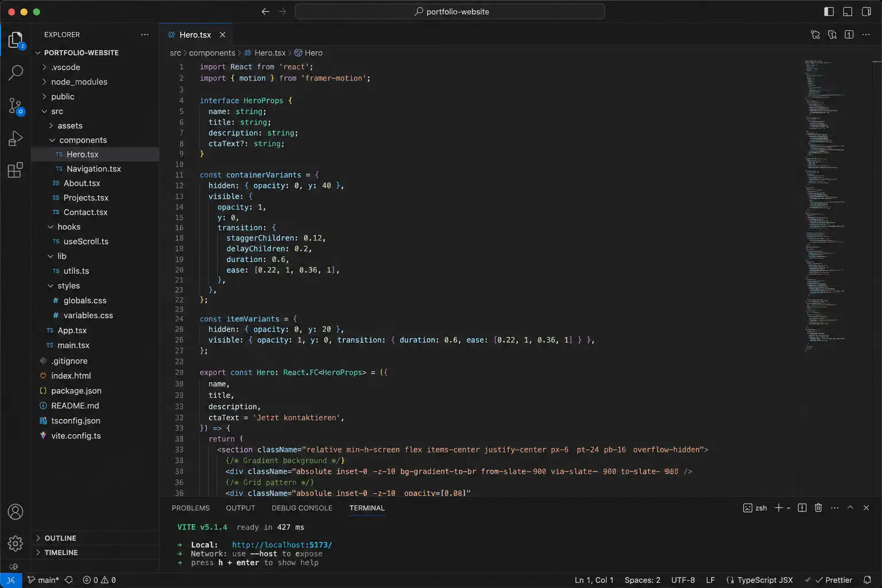Screen dimensions: 882x588
Task: Switch to the DEBUG CONSOLE tab
Action: (302, 508)
